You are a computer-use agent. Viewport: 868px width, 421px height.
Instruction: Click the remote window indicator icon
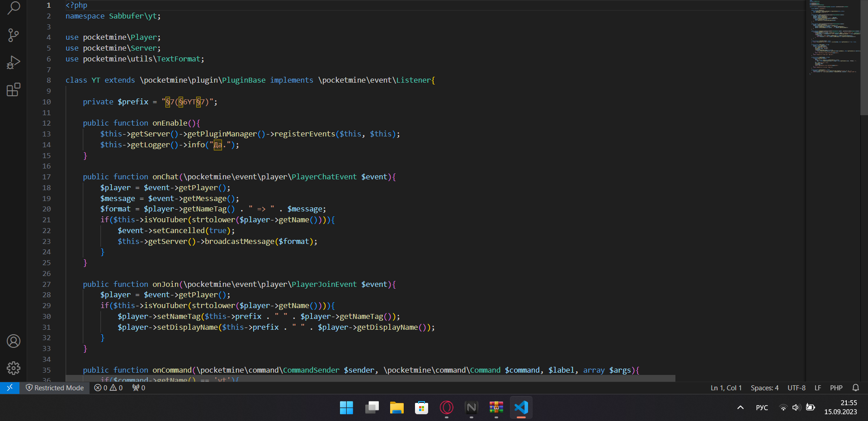tap(9, 388)
